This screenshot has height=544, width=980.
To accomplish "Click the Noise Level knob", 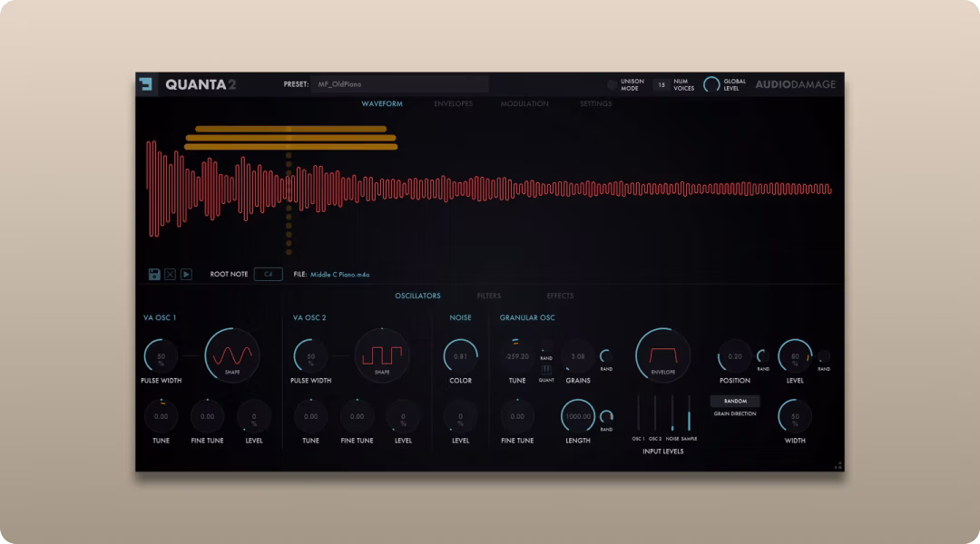I will pos(461,416).
